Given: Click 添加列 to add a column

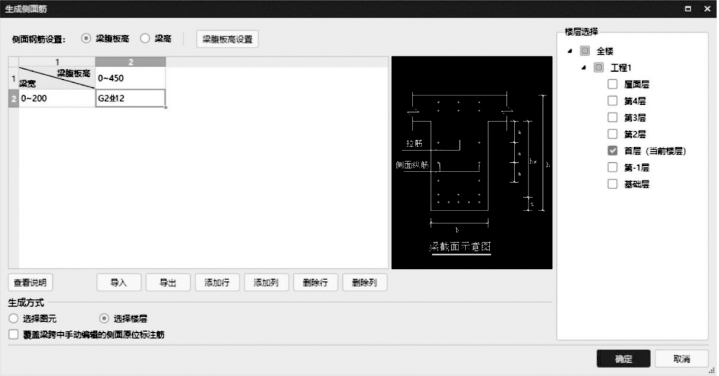Looking at the screenshot, I should pos(266,282).
